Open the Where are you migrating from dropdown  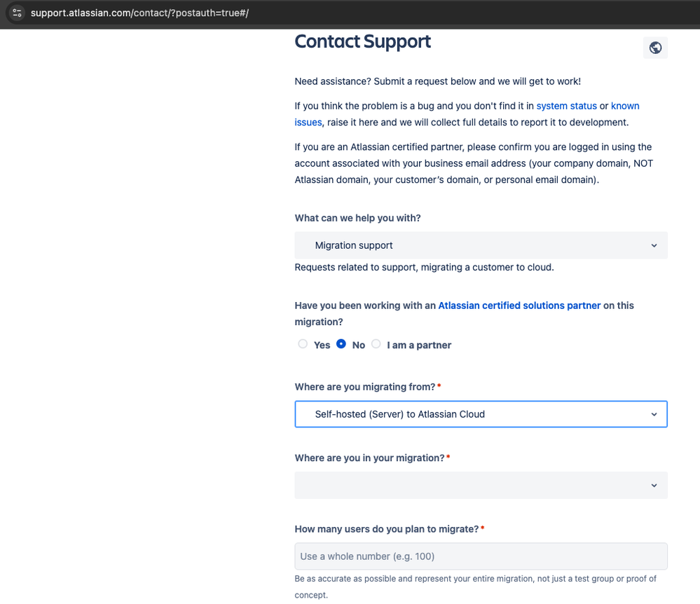click(x=481, y=414)
